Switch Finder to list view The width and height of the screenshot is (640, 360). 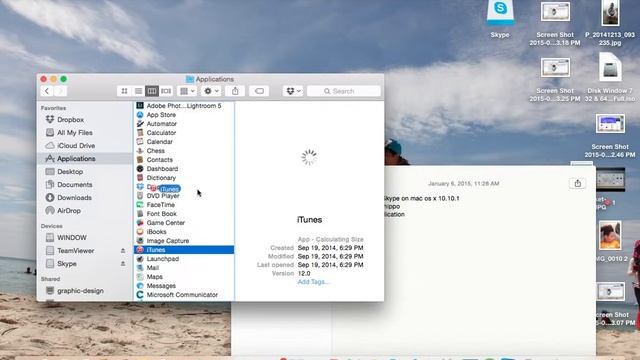click(x=138, y=91)
